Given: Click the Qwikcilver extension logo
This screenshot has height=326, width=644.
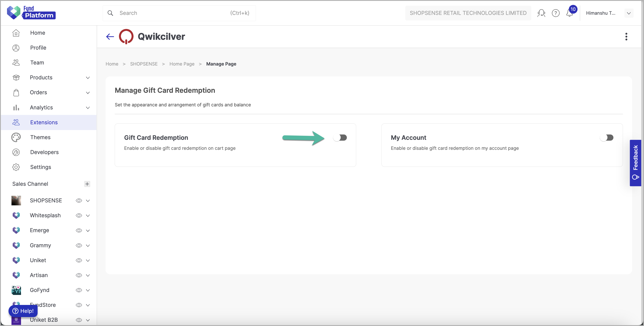Looking at the screenshot, I should 126,37.
